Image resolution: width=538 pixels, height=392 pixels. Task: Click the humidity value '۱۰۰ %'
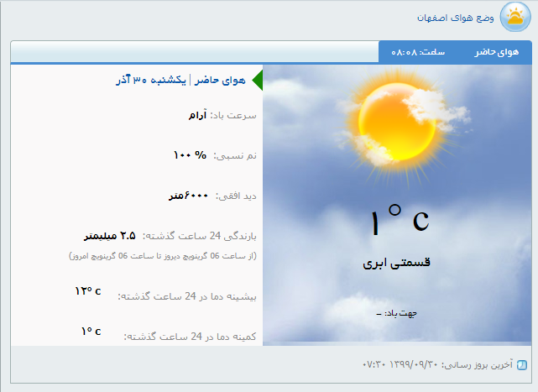point(190,155)
